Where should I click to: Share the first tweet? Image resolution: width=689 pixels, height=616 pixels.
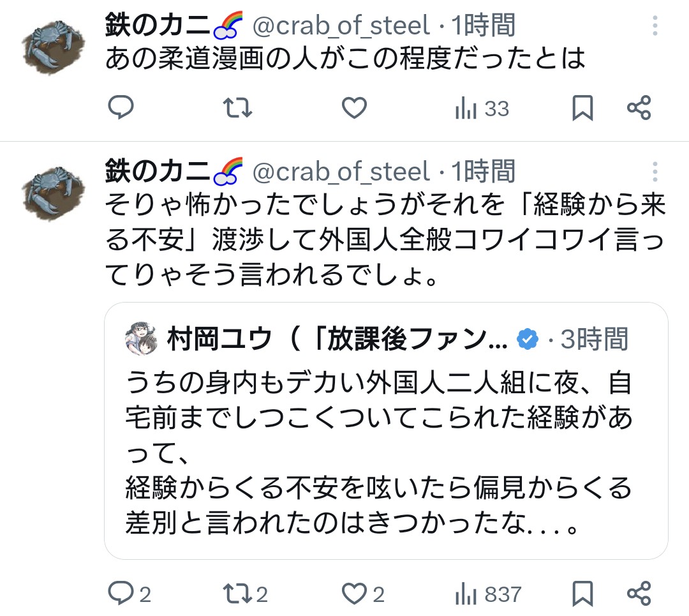coord(639,109)
